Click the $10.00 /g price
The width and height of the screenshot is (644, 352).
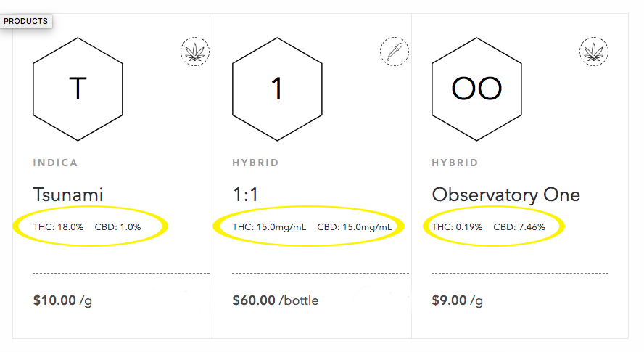(62, 300)
